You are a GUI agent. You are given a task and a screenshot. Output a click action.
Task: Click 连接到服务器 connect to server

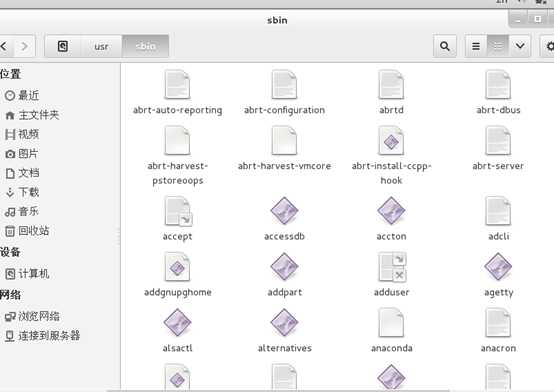tap(42, 336)
